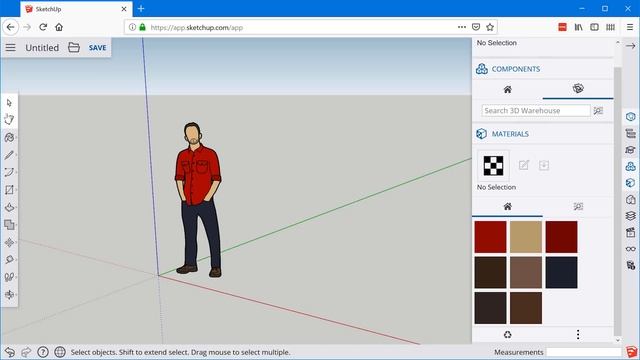Click the browser Back button
This screenshot has height=360, width=640.
pyautogui.click(x=11, y=27)
